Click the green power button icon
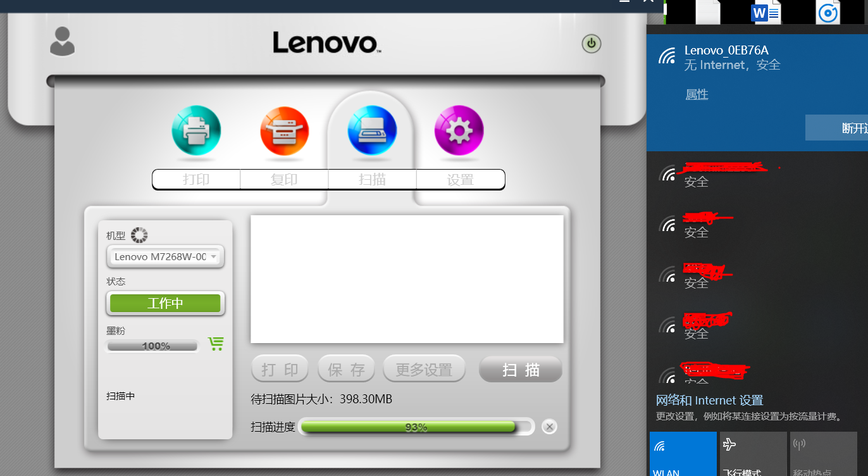 pos(592,44)
